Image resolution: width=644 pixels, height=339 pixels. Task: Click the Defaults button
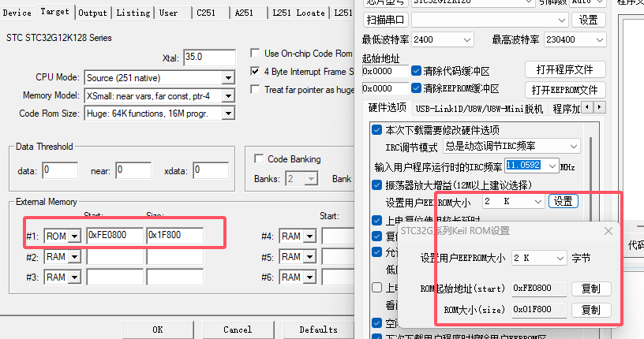(318, 330)
